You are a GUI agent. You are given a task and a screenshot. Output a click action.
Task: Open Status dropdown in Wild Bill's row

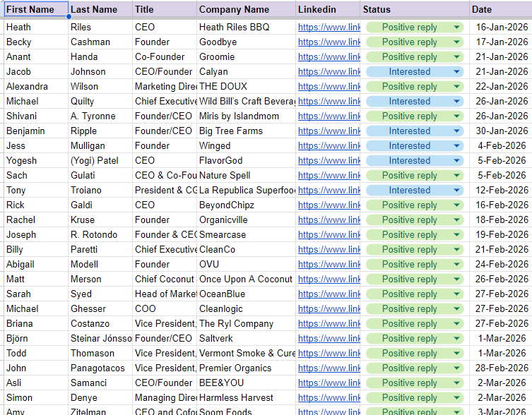(x=456, y=102)
